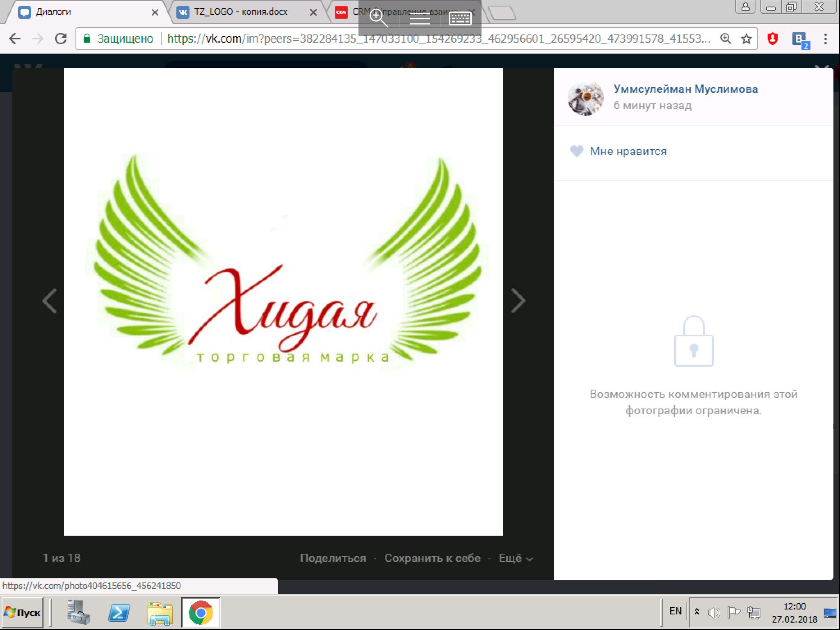This screenshot has width=840, height=630.
Task: Bookmark the page with the star icon
Action: (746, 39)
